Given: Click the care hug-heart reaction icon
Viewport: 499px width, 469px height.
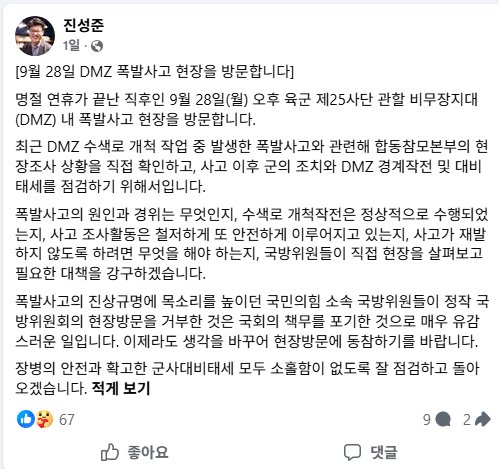Looking at the screenshot, I should pyautogui.click(x=45, y=419).
